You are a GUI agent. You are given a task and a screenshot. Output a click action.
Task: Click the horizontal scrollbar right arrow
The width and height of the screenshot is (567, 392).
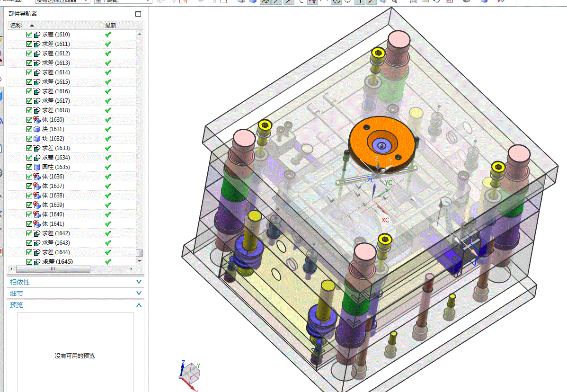pos(131,269)
